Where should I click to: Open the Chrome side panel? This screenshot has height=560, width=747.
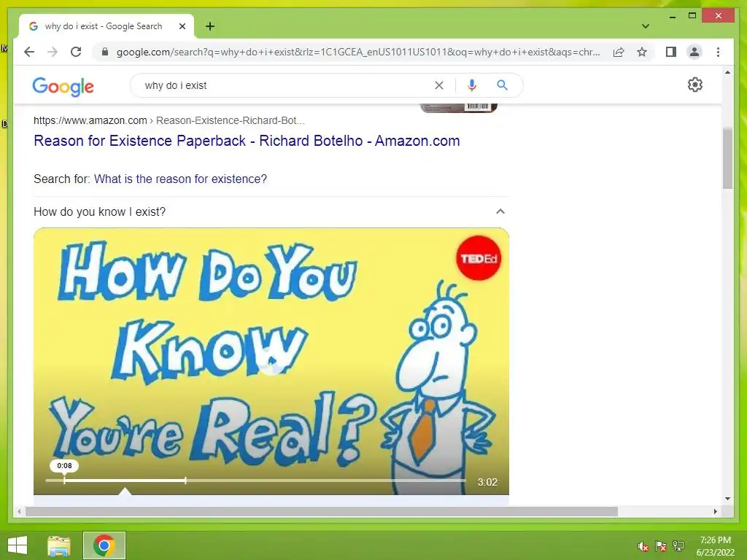click(x=671, y=52)
